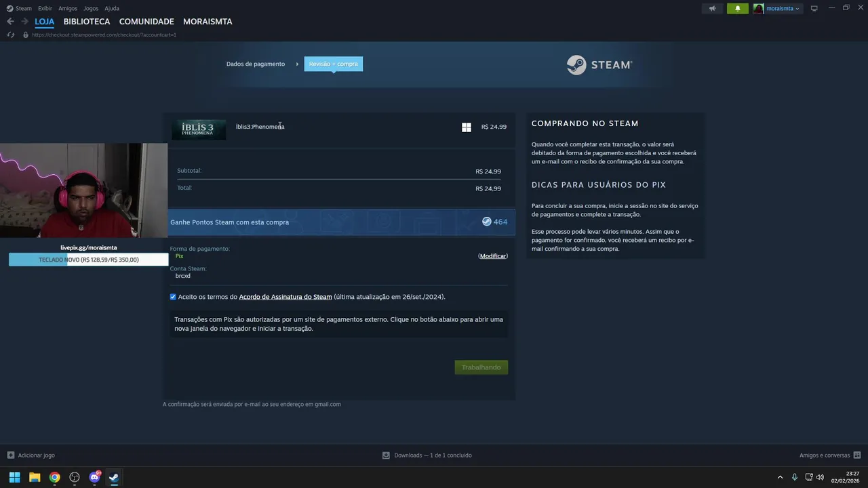Click the microphone tray icon

(x=795, y=477)
